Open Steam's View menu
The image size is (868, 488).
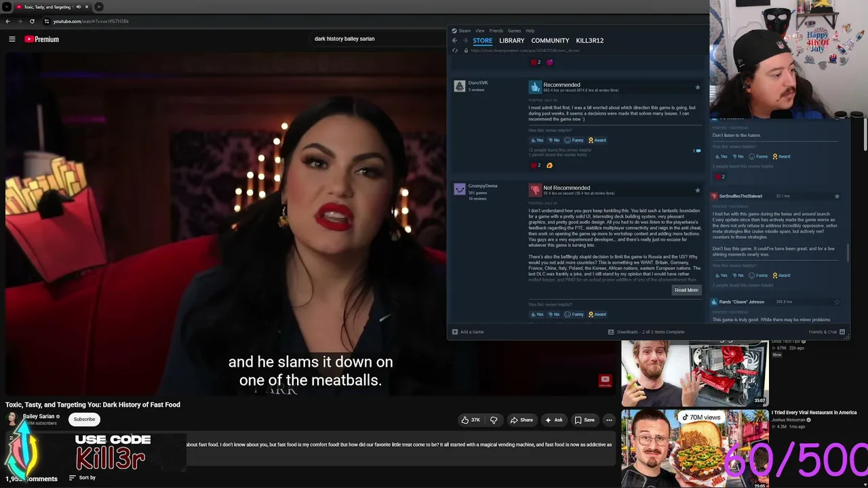point(480,30)
